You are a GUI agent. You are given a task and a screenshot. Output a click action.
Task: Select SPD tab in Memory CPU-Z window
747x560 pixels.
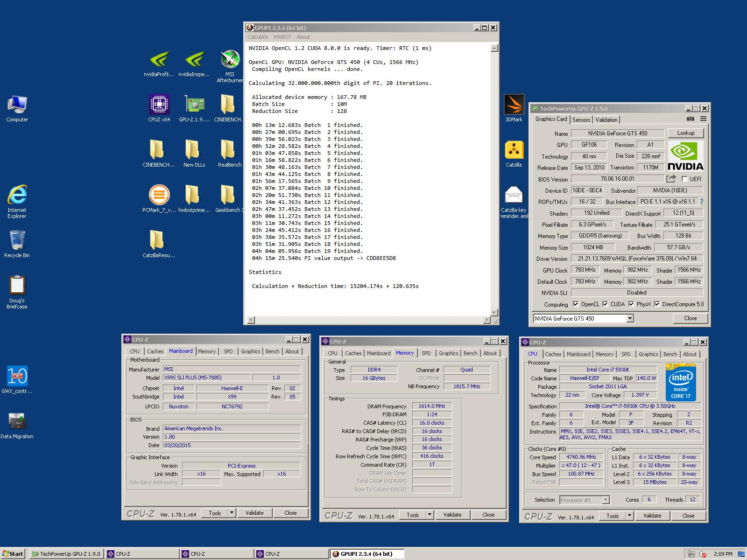(426, 353)
